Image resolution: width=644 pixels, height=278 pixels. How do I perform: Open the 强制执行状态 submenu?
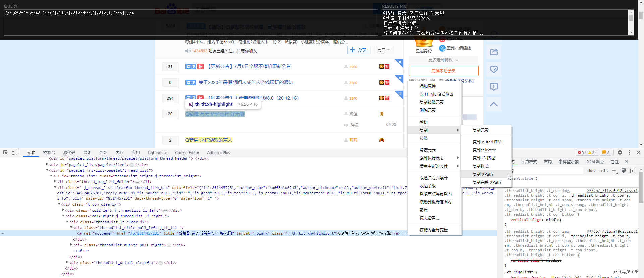pyautogui.click(x=434, y=158)
